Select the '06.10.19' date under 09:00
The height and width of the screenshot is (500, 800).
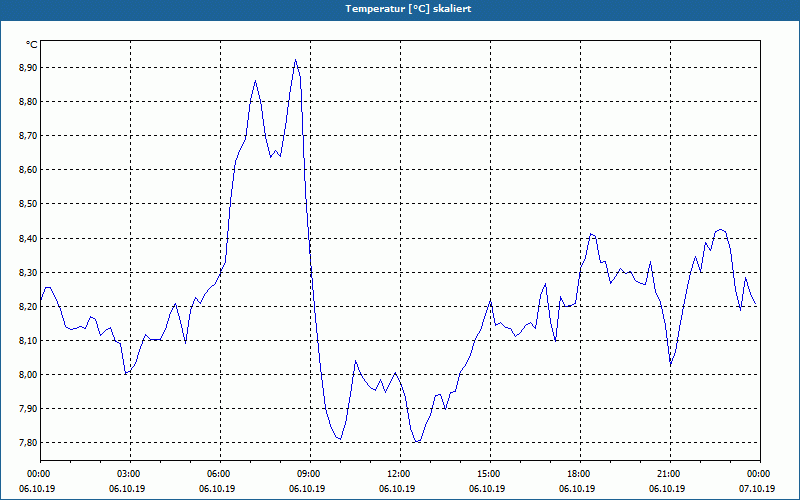coord(307,489)
